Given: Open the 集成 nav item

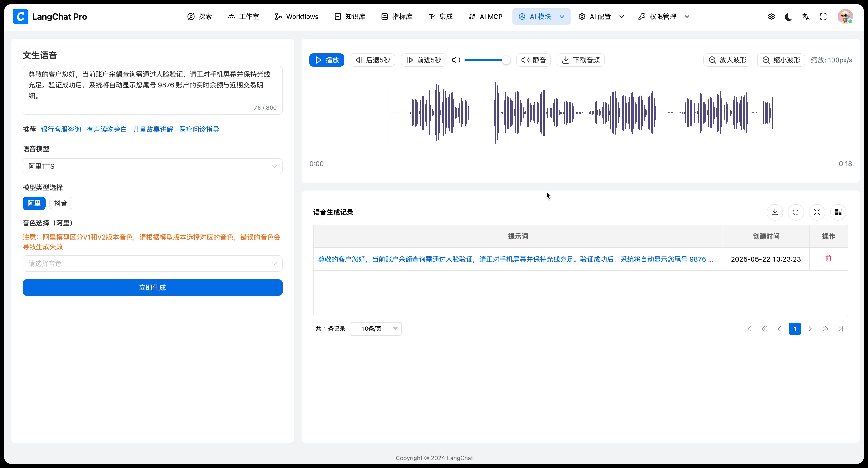Looking at the screenshot, I should point(441,17).
